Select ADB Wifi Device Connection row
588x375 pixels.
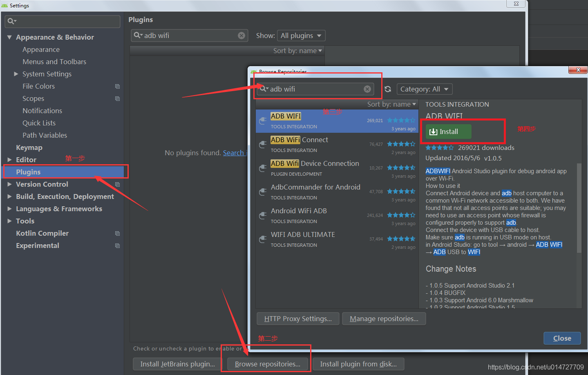pyautogui.click(x=337, y=168)
